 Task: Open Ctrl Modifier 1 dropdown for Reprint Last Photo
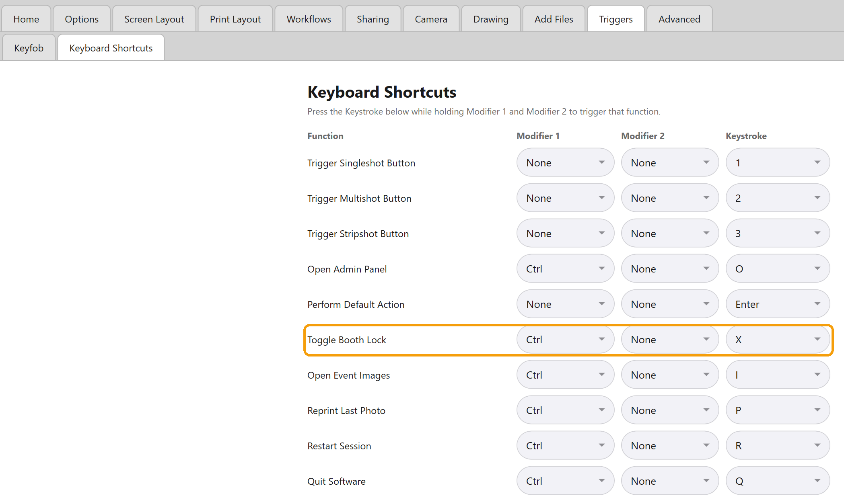pyautogui.click(x=565, y=410)
